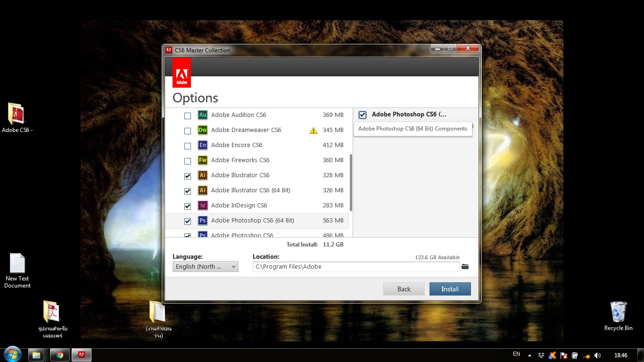The image size is (644, 362).
Task: Click the EN language indicator on the taskbar
Action: tap(516, 354)
